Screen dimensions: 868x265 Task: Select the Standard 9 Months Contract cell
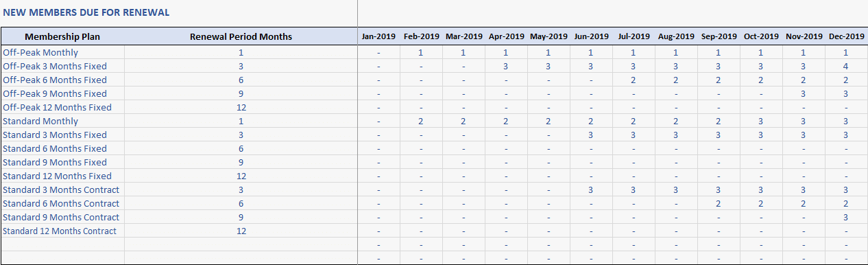pos(62,217)
